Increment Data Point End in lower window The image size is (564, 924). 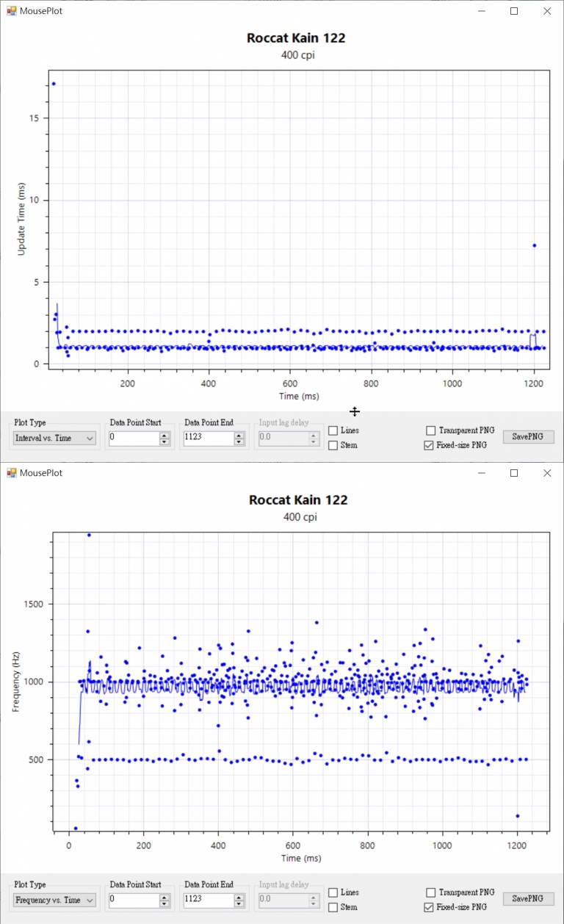pyautogui.click(x=239, y=897)
